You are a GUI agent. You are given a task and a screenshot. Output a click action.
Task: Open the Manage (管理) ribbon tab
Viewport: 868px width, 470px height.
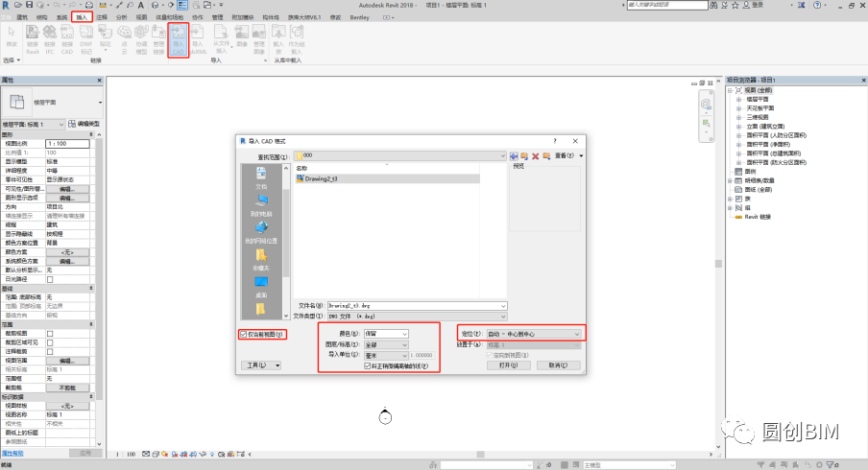click(217, 17)
